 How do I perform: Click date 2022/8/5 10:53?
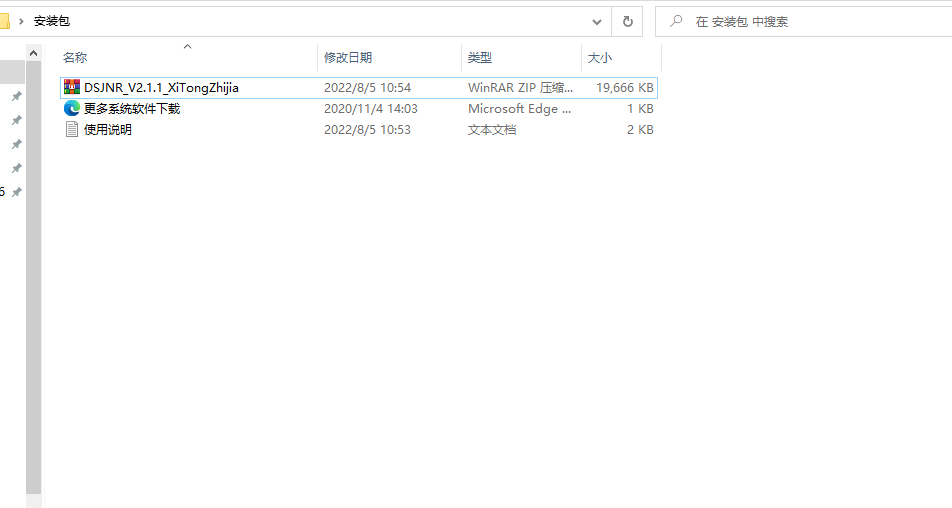(367, 129)
